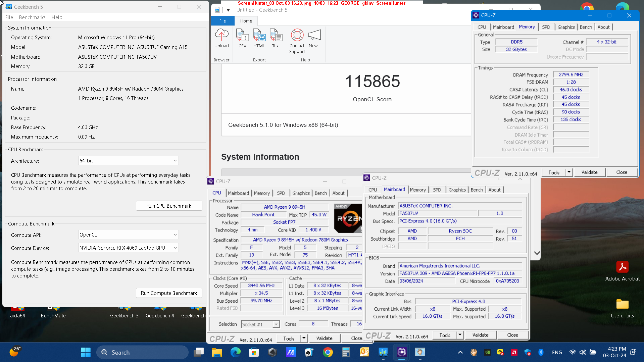Launch Microsoft Edge from taskbar

[x=235, y=352]
